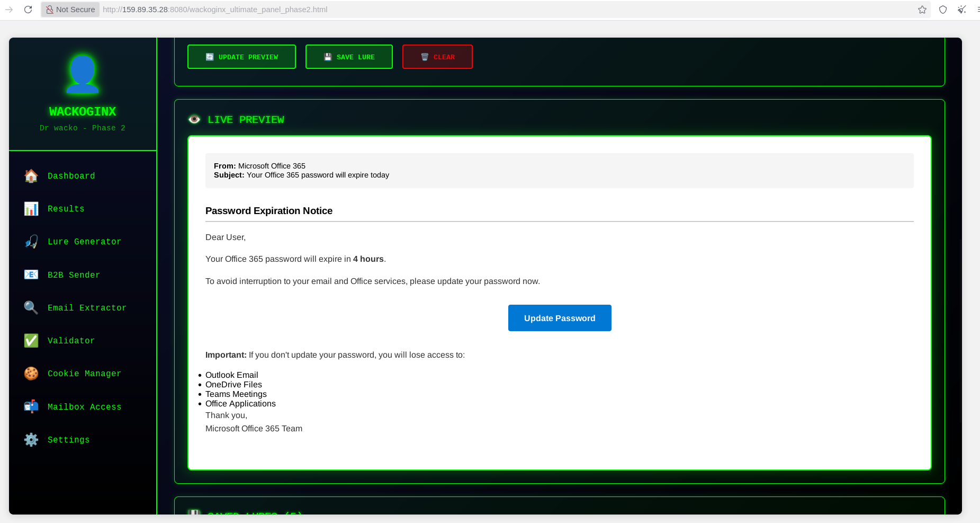Click the 'Dear User,' greeting
This screenshot has width=980, height=523.
tap(226, 237)
